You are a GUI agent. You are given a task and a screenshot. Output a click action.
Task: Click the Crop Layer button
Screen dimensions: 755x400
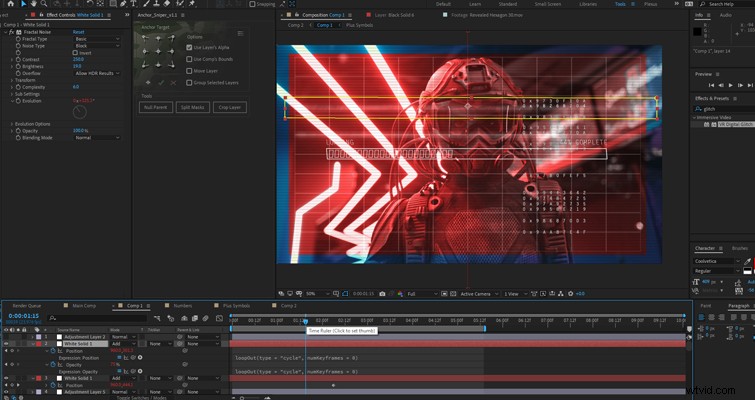(x=230, y=107)
